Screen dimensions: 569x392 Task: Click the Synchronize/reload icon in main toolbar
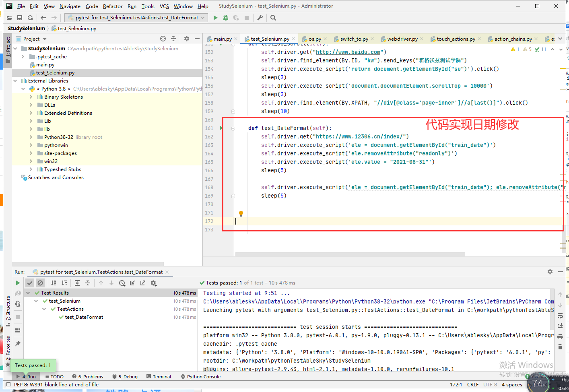[30, 18]
